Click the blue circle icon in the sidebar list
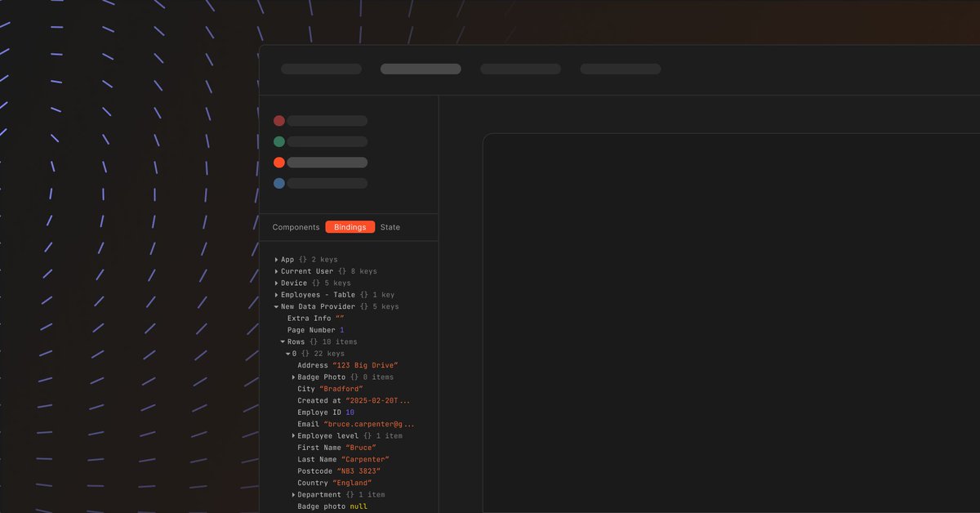The height and width of the screenshot is (513, 980). point(279,183)
